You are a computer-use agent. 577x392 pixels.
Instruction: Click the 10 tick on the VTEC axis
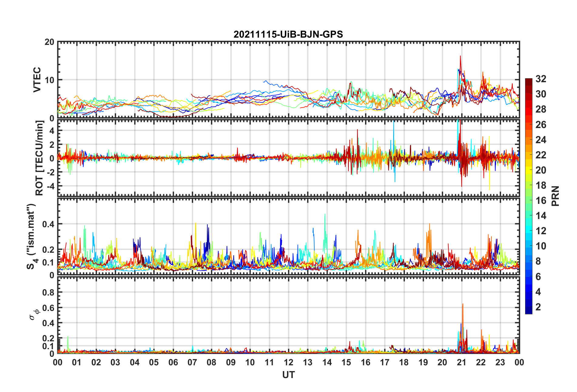coord(49,80)
